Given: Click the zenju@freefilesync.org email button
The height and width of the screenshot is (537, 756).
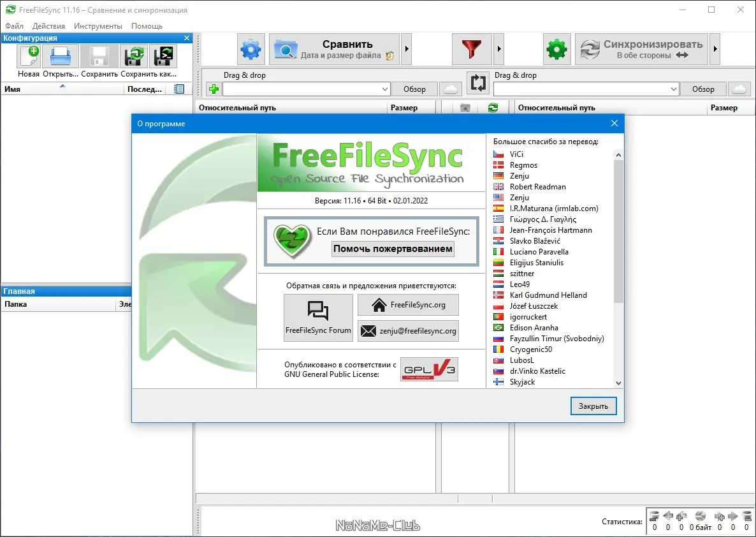Looking at the screenshot, I should [408, 331].
